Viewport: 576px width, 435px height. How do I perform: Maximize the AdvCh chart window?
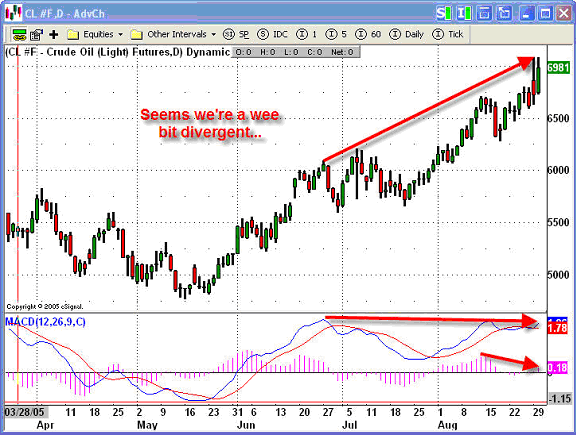coord(546,14)
